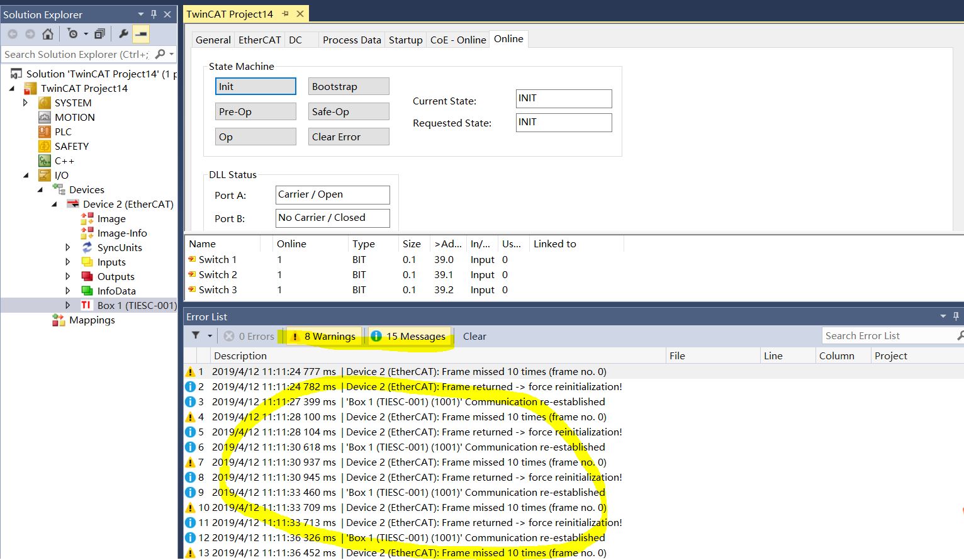Image resolution: width=964 pixels, height=560 pixels.
Task: Click the Requested State field
Action: (x=564, y=122)
